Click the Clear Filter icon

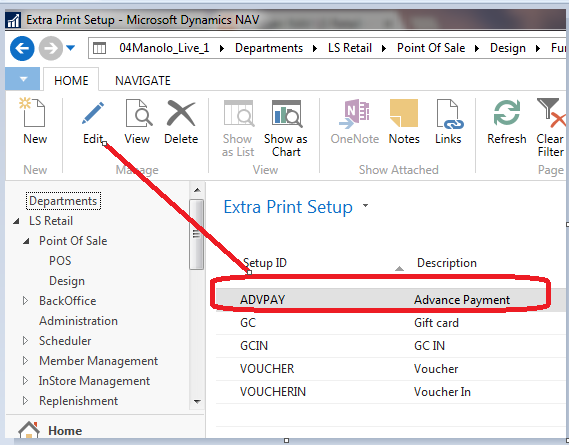551,113
